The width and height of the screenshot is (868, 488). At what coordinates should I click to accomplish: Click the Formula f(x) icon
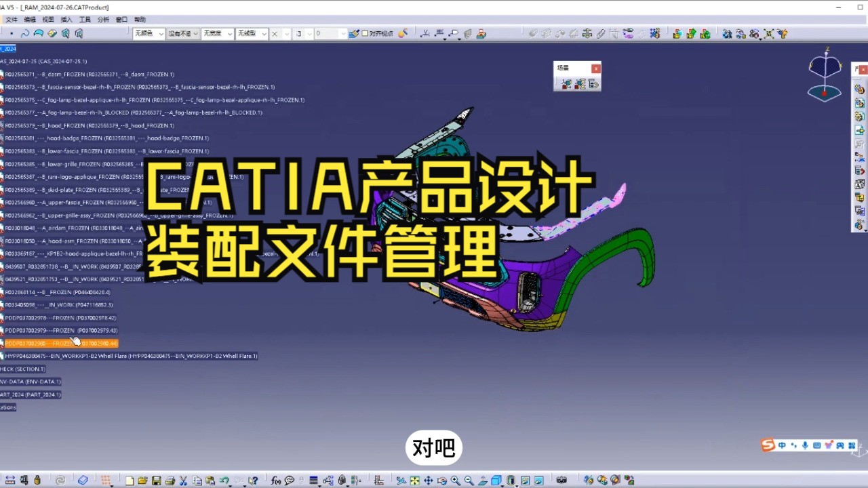[276, 481]
